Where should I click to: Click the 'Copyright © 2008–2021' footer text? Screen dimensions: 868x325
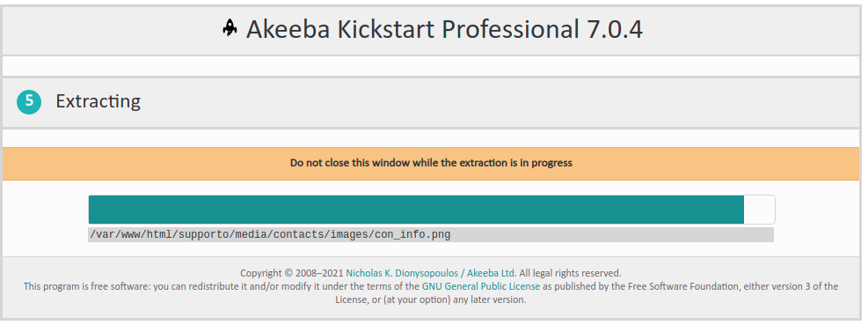coord(292,273)
